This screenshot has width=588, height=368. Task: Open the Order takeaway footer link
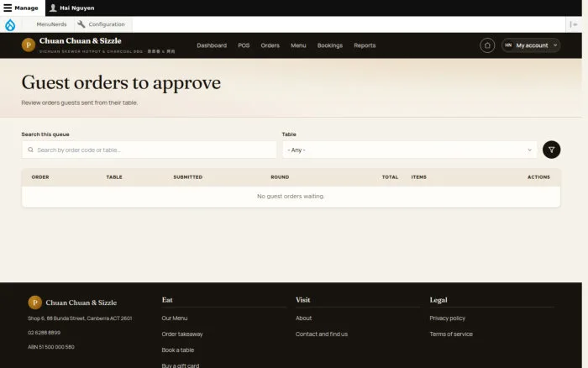[182, 334]
